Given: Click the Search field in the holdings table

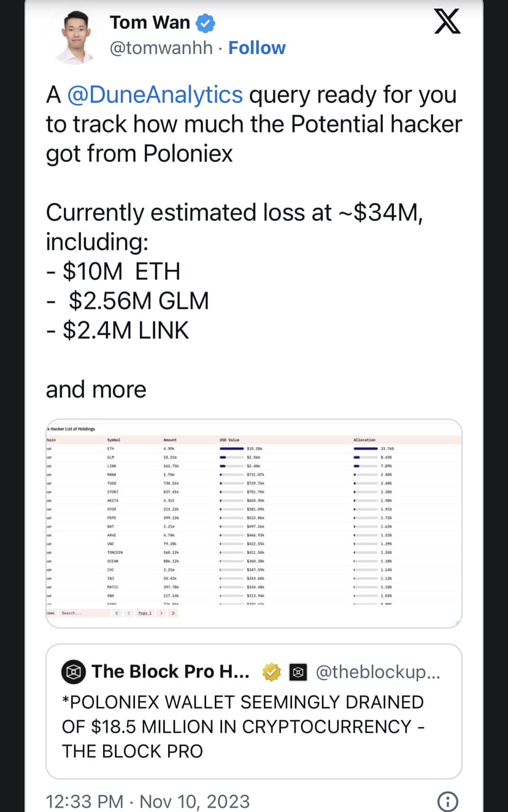Looking at the screenshot, I should (x=77, y=613).
